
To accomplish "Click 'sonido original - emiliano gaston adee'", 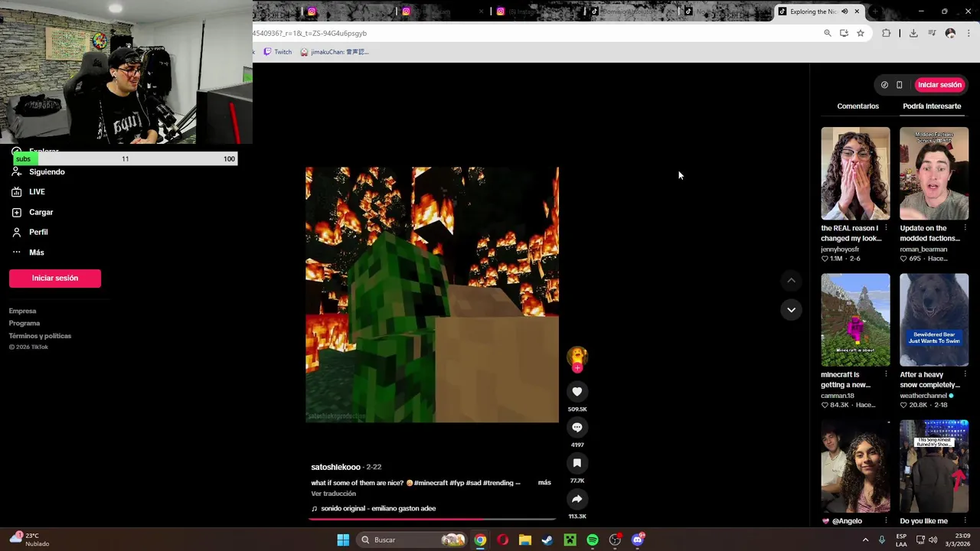I will (x=378, y=508).
